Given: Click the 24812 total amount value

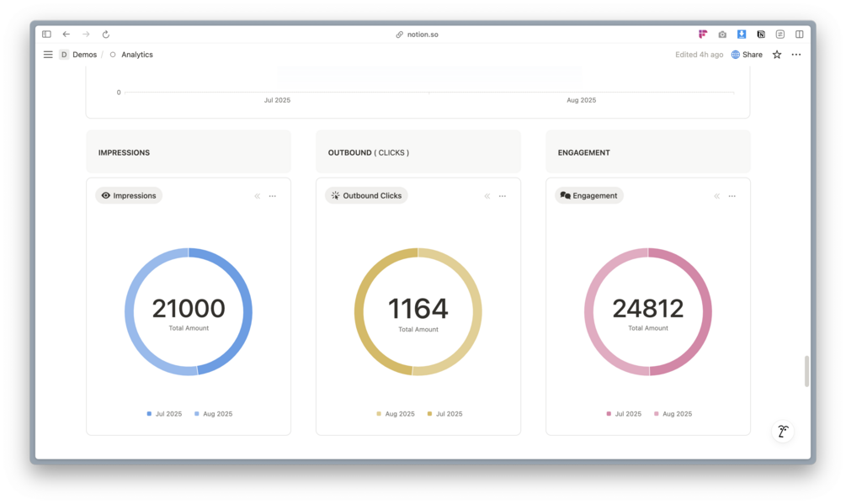Looking at the screenshot, I should (x=648, y=308).
